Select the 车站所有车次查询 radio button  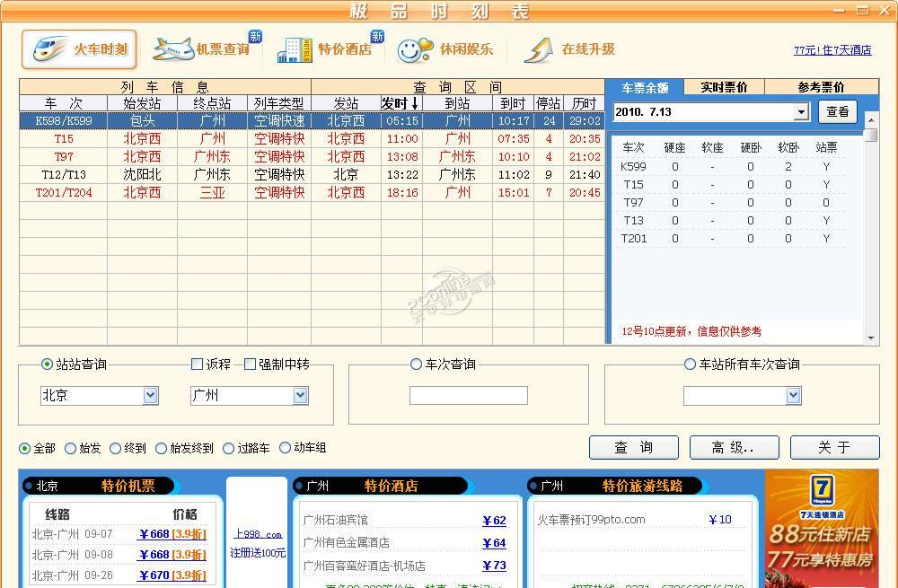tap(690, 364)
